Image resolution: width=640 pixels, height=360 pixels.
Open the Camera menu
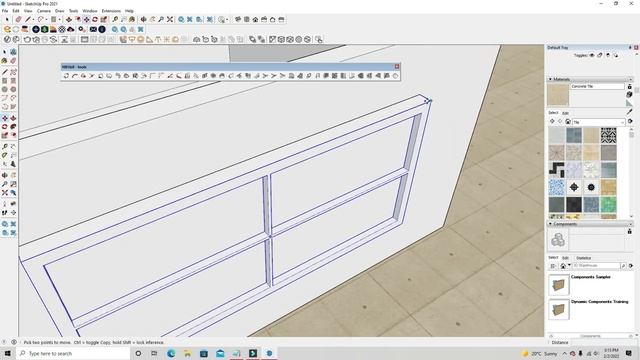[44, 11]
